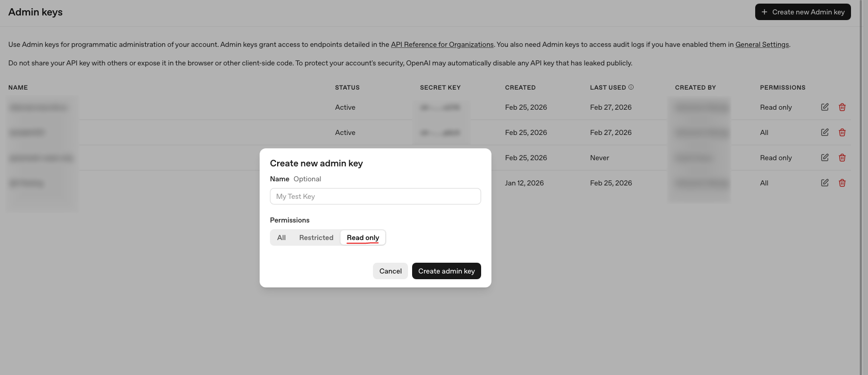Choose Restricted permissions
Viewport: 868px width, 375px height.
tap(316, 237)
